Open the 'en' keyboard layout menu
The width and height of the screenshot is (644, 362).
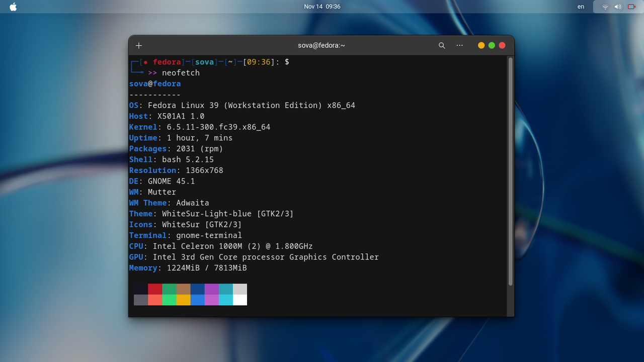point(581,7)
